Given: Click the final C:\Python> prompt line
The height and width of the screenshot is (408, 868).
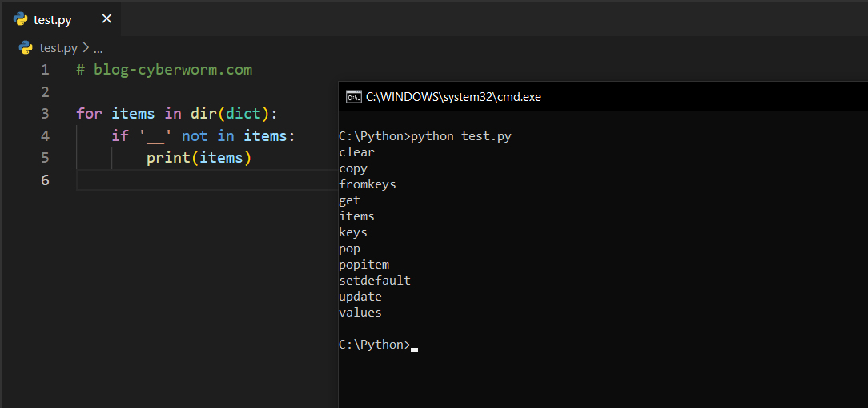Looking at the screenshot, I should click(x=374, y=345).
